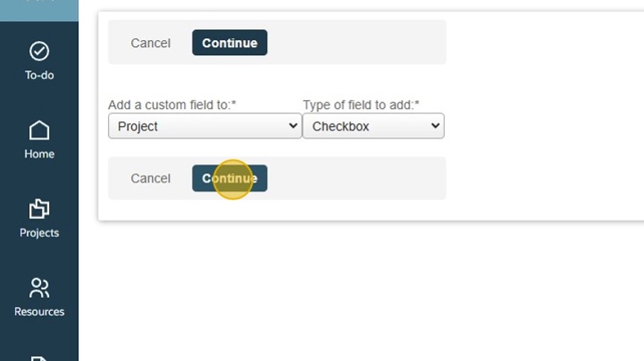Go to Home via sidebar label
The image size is (644, 361).
coord(39,154)
